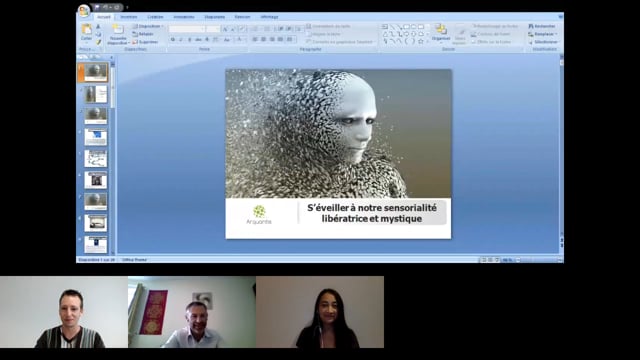This screenshot has width=640, height=360.
Task: Open the round Office button menu
Action: (x=84, y=11)
